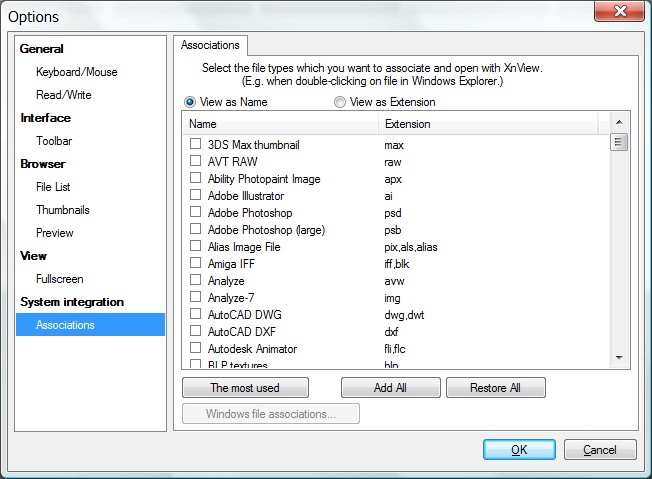
Task: Click the Associations tab
Action: pyautogui.click(x=210, y=45)
